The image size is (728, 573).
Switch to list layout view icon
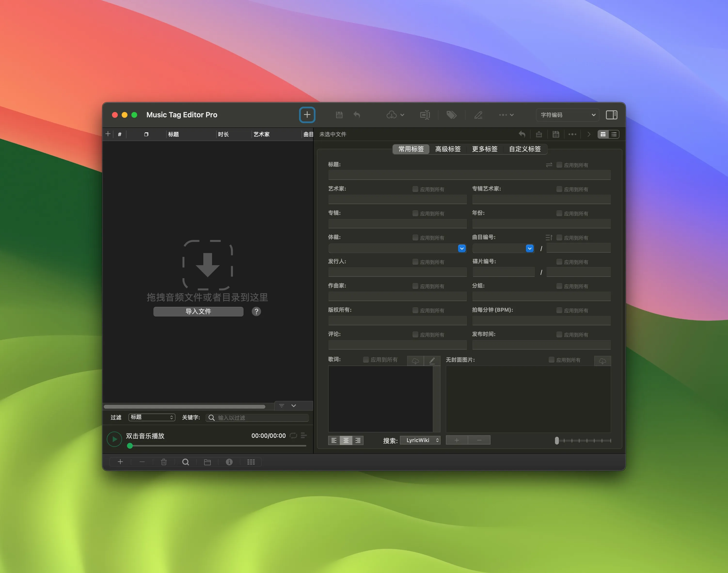[614, 134]
